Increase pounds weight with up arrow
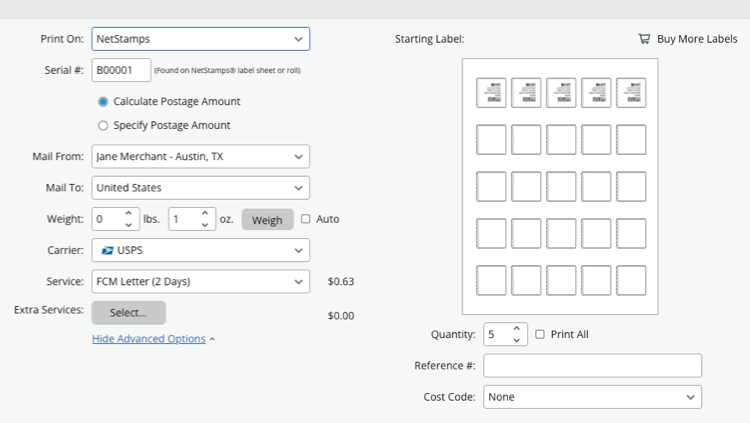750x423 pixels. pos(128,213)
